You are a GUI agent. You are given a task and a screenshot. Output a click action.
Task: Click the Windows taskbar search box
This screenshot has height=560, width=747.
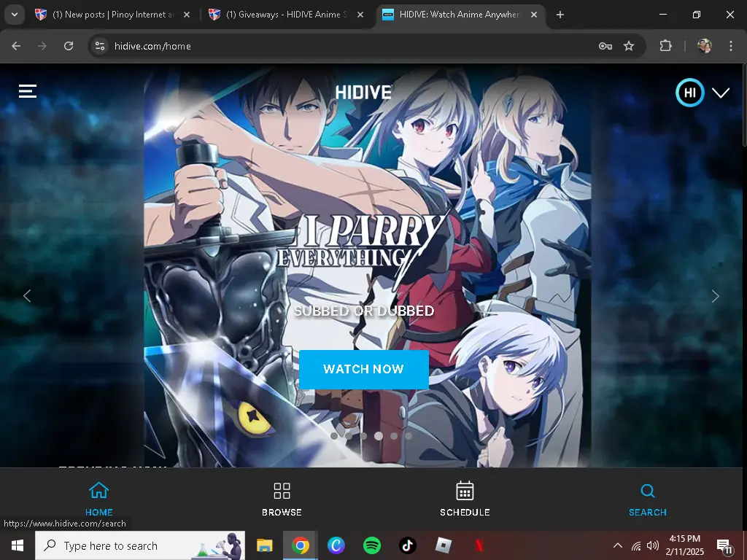(x=140, y=545)
